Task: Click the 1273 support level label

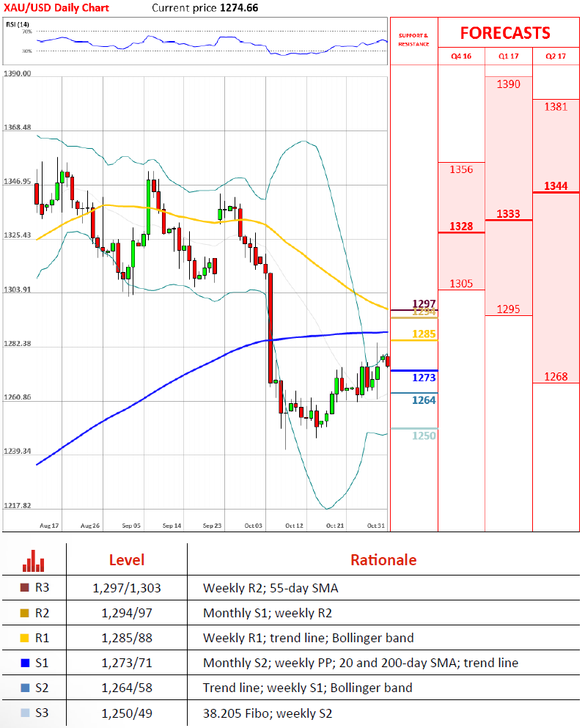Action: [x=424, y=378]
